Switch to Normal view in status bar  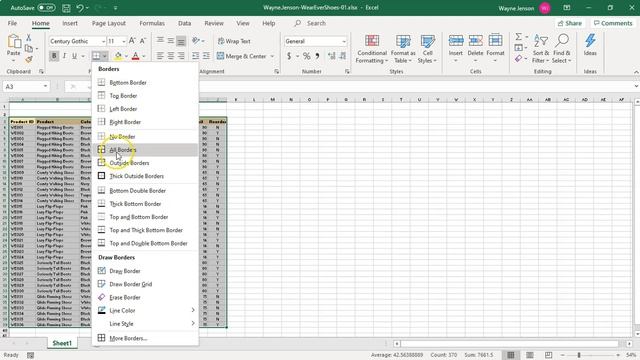[x=511, y=355]
